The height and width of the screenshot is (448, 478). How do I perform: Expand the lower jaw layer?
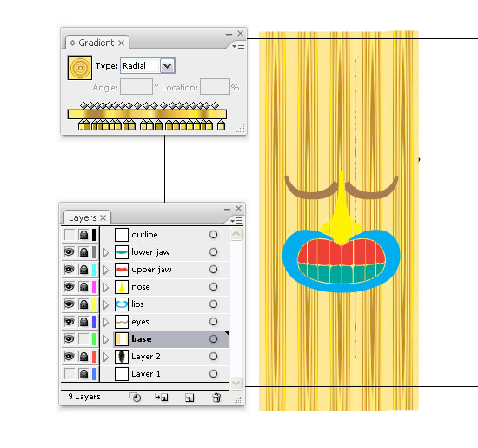point(106,252)
